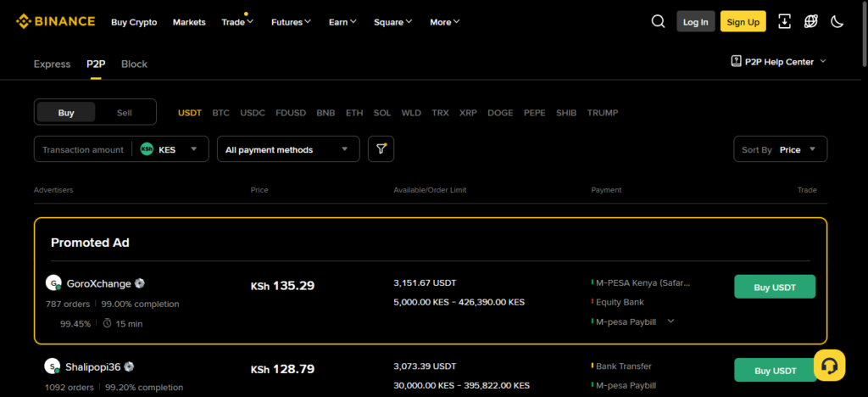Viewport: 868px width, 397px height.
Task: Open GoroXchange advertiser profile link
Action: click(x=99, y=283)
